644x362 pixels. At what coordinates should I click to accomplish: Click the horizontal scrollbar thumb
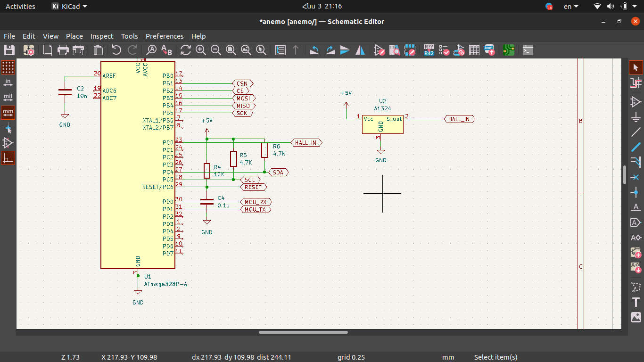tap(303, 332)
